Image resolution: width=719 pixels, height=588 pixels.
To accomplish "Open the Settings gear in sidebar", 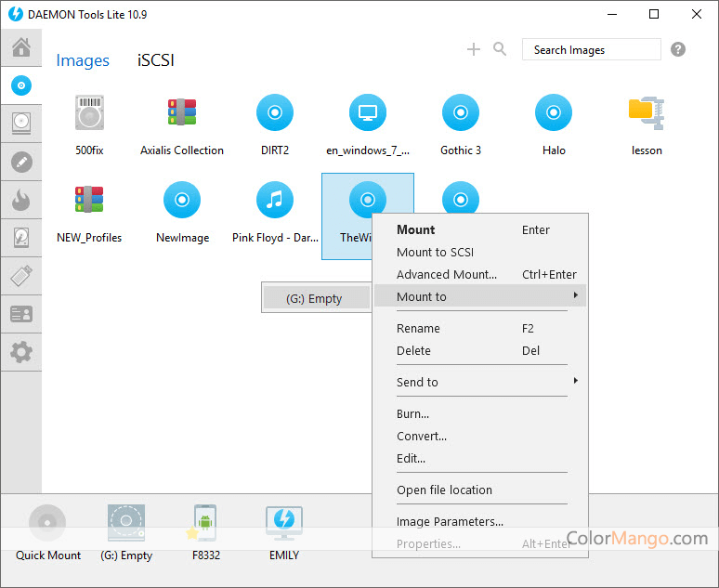I will click(x=20, y=352).
